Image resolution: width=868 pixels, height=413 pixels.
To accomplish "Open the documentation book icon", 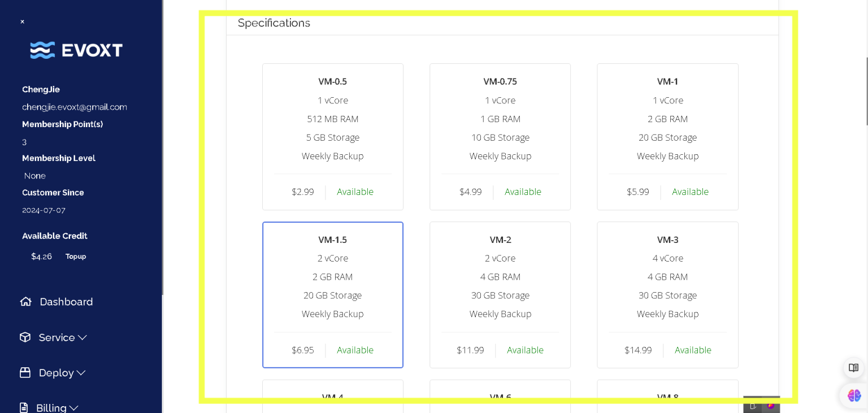I will (x=853, y=368).
